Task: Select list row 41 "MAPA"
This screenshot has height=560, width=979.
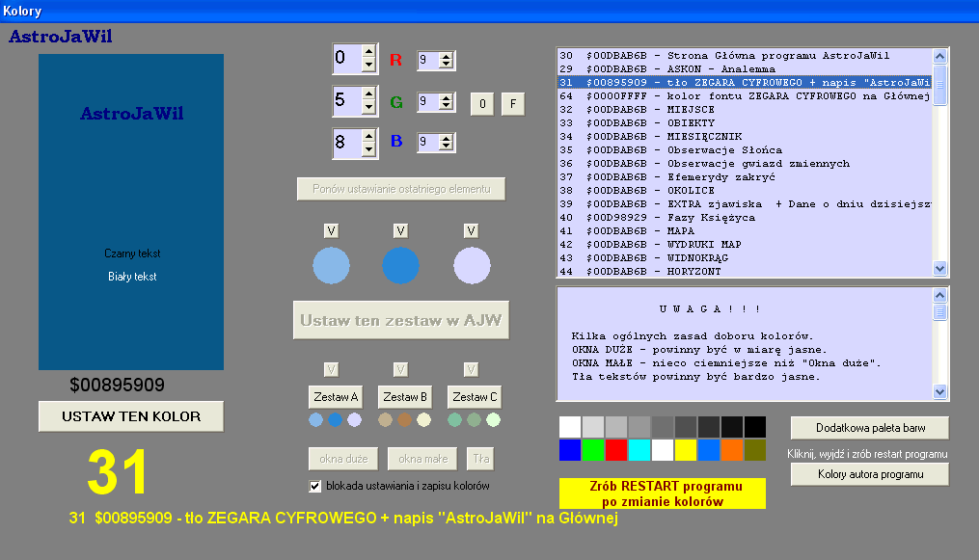Action: [745, 231]
